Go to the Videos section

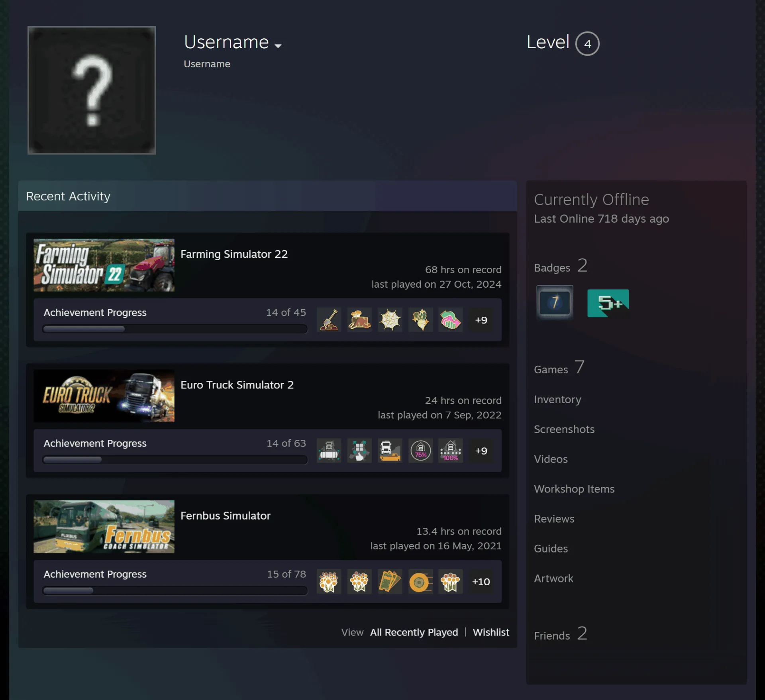[x=551, y=459]
